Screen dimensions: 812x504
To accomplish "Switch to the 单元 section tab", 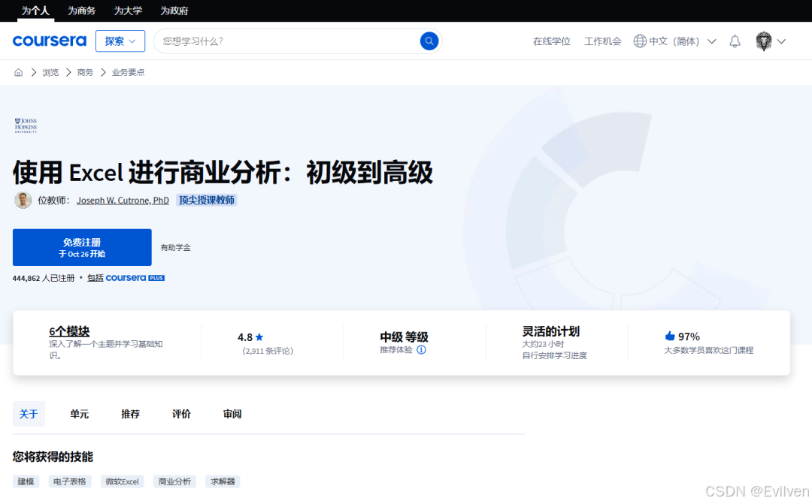I will click(x=79, y=414).
